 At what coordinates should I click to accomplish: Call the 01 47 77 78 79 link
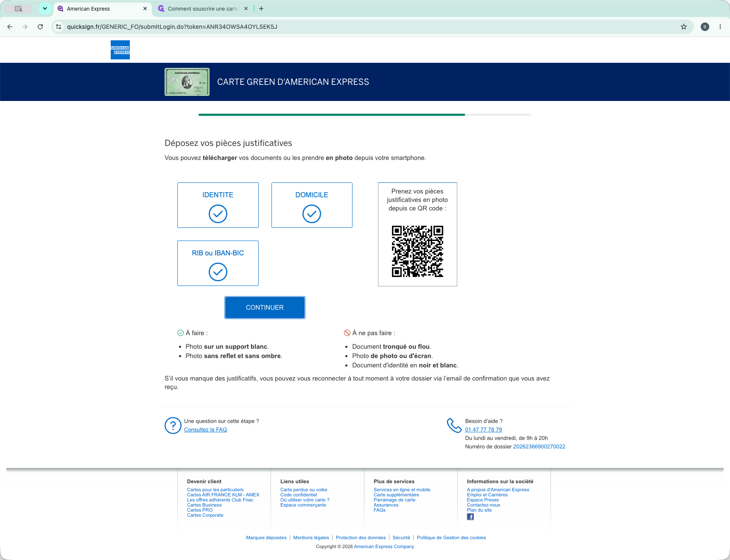(484, 430)
